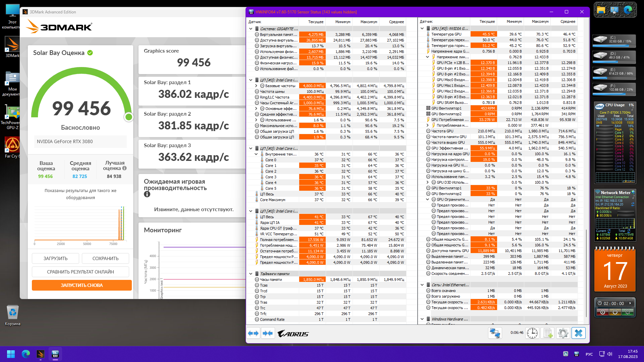
Task: Open HWiNFO sensor settings gear
Action: point(563,333)
